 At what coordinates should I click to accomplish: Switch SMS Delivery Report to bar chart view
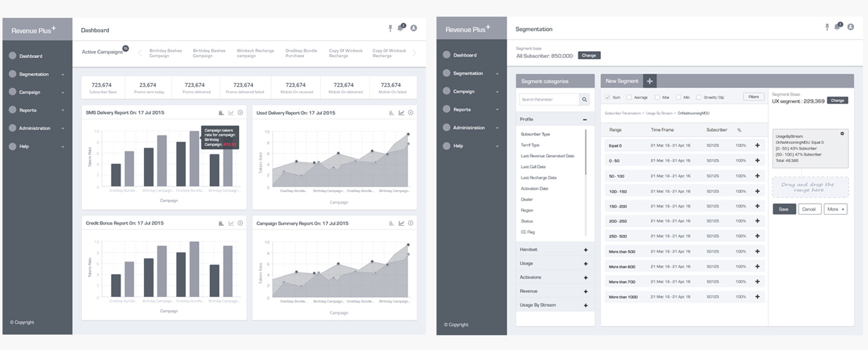pos(220,113)
